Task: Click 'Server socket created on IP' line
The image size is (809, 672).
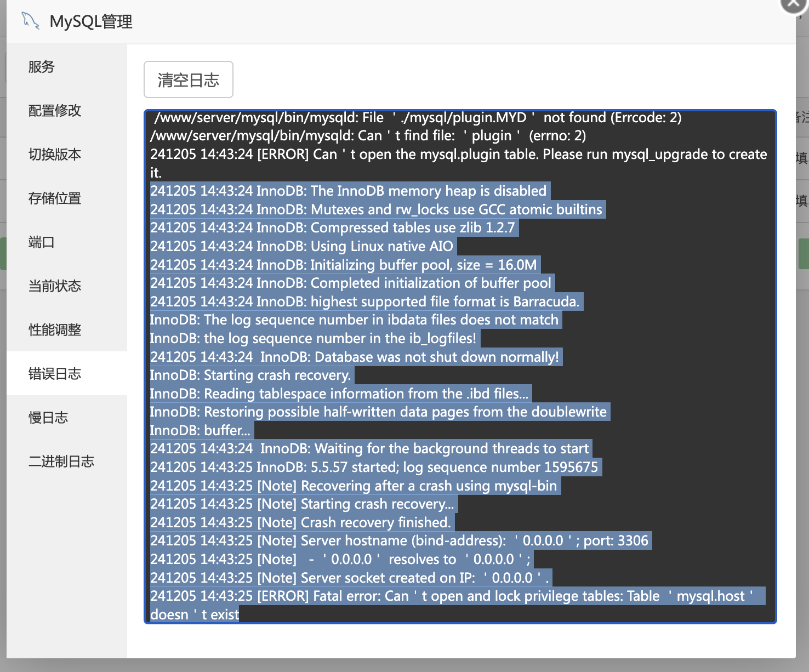Action: pos(350,578)
